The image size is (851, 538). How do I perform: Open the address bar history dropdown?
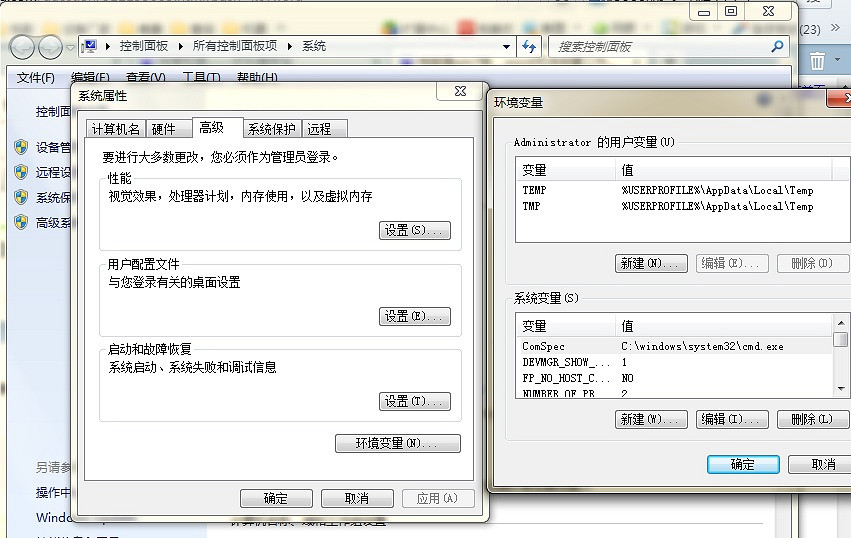pos(507,46)
